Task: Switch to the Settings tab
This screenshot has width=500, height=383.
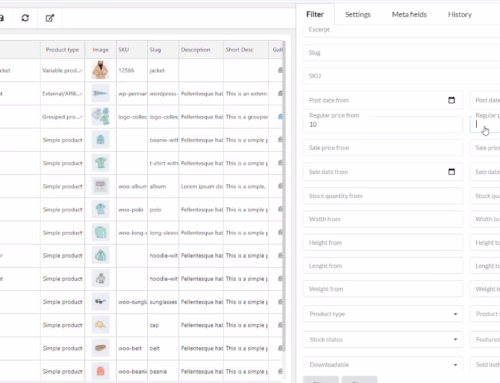Action: 358,14
